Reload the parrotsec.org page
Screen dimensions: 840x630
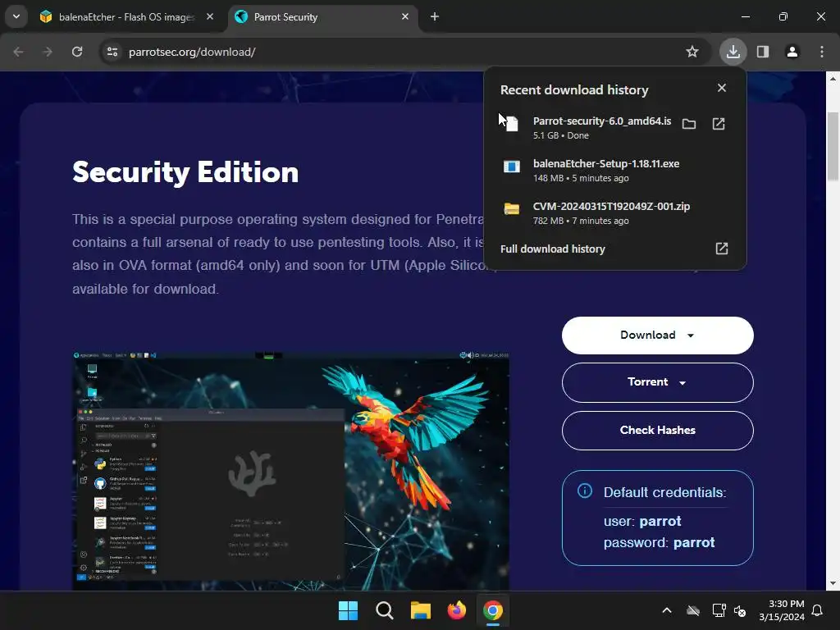click(x=77, y=52)
